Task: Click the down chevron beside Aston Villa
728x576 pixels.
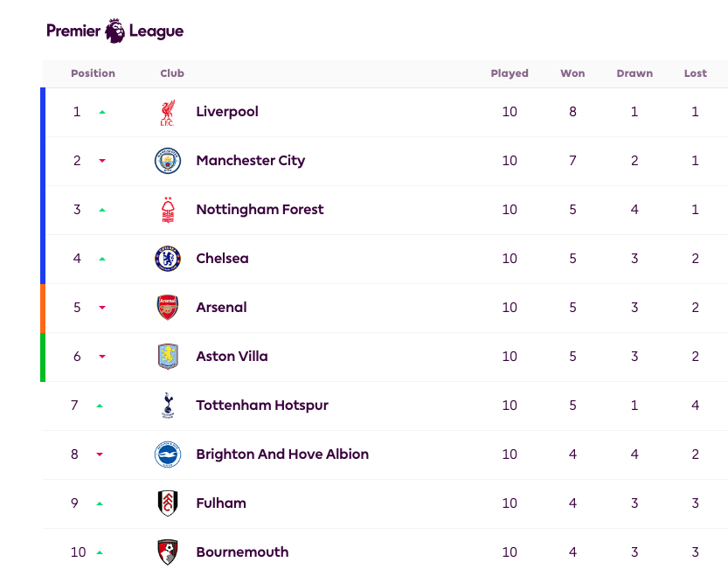Action: (x=103, y=357)
